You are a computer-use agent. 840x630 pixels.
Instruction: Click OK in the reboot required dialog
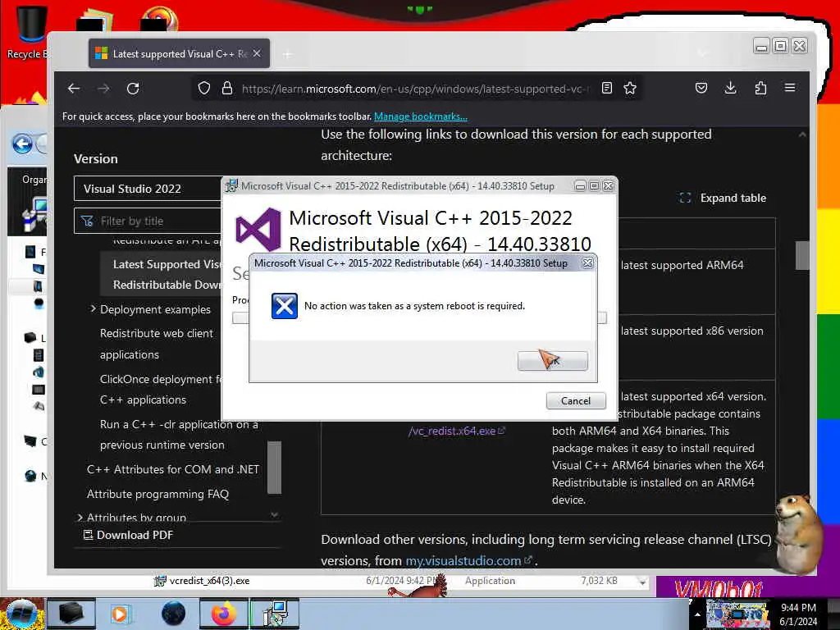click(x=552, y=361)
